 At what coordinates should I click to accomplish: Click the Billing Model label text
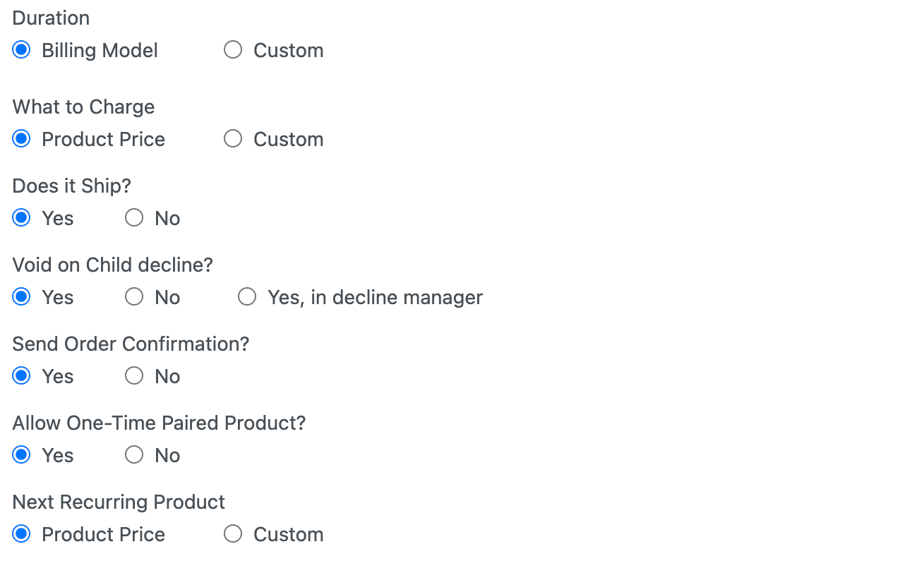coord(100,51)
